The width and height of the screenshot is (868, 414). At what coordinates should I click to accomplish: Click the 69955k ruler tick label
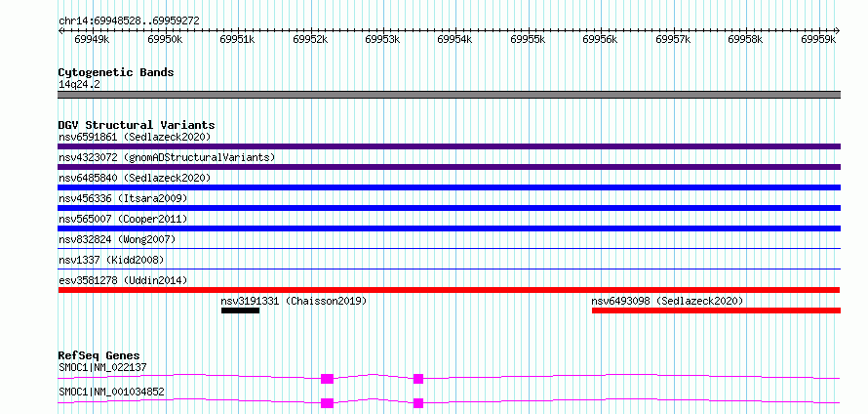coord(528,40)
